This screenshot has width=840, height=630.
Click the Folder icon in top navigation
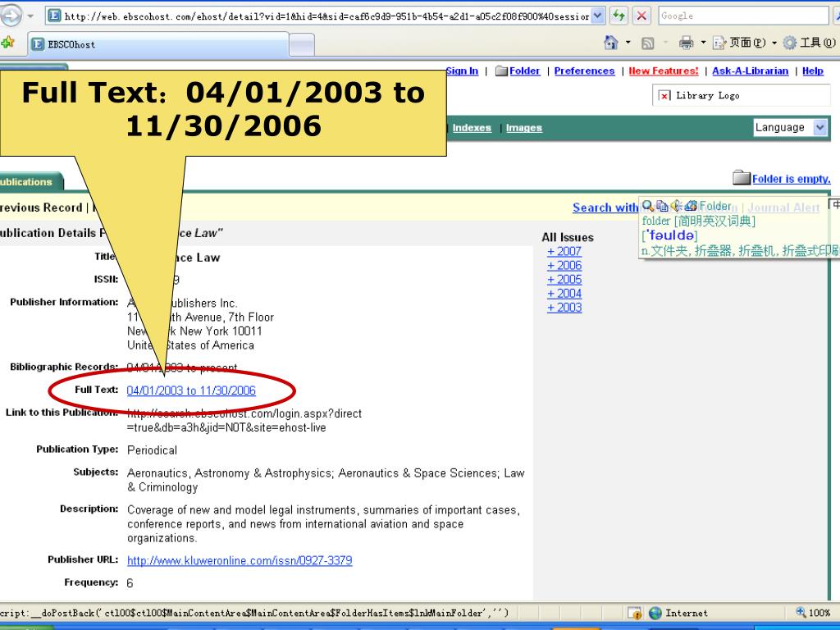coord(501,71)
